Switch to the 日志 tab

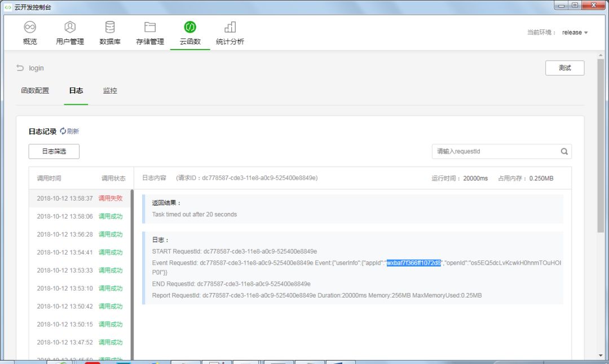(x=76, y=90)
